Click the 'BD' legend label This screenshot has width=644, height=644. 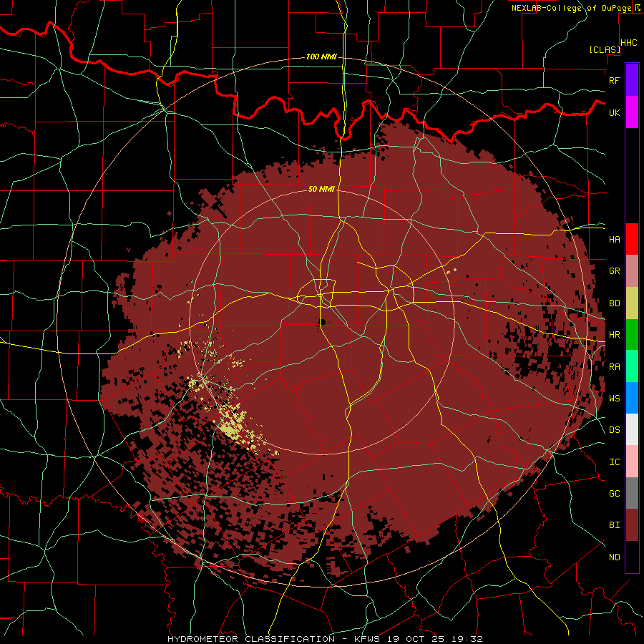[x=614, y=303]
